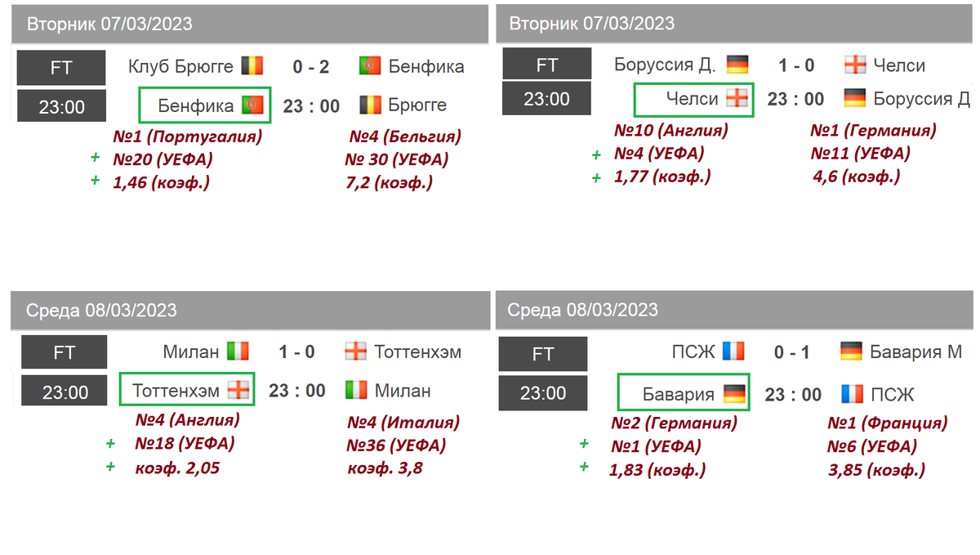The height and width of the screenshot is (555, 980).
Task: Click England flag in highlighted Челси box
Action: click(737, 99)
